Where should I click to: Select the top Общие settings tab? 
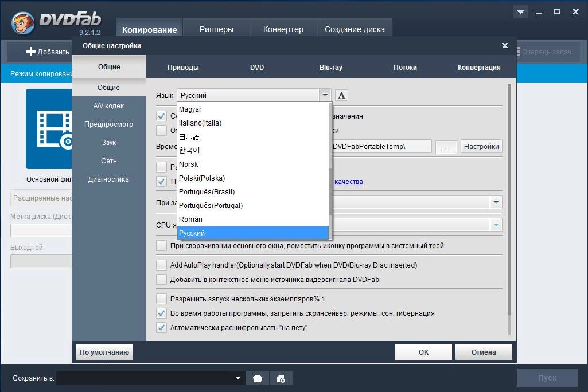[109, 66]
